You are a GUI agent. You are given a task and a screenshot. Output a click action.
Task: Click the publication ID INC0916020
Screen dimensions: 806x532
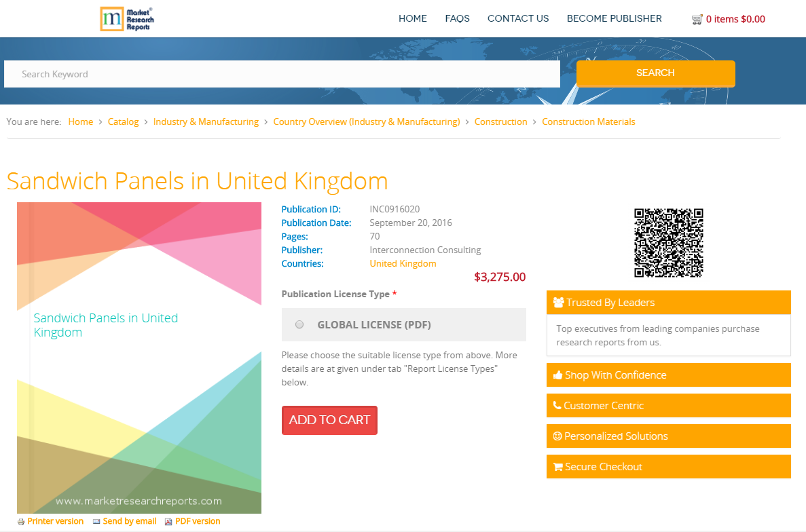395,209
